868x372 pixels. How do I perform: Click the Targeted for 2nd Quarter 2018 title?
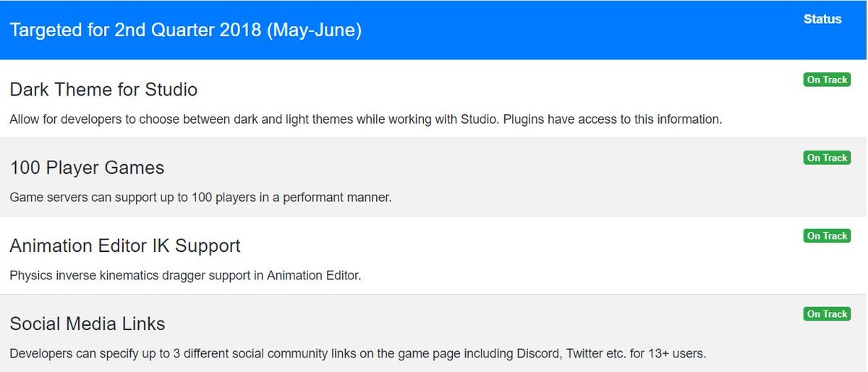186,30
